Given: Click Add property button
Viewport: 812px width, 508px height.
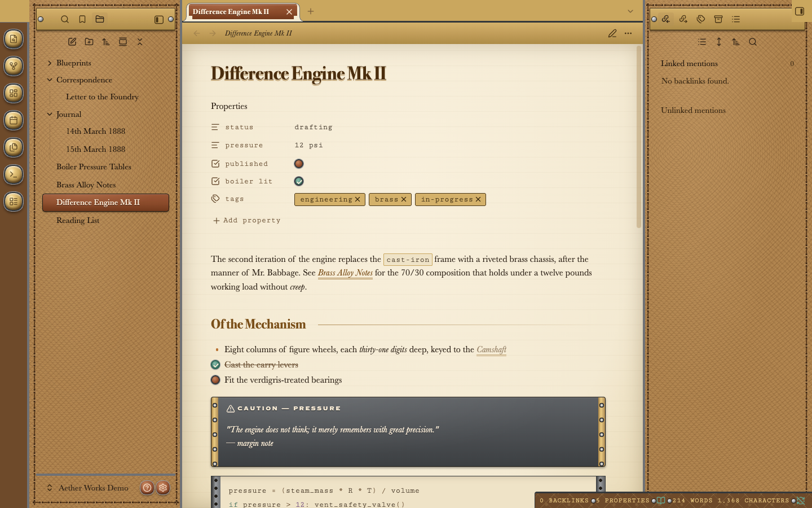Looking at the screenshot, I should point(246,220).
